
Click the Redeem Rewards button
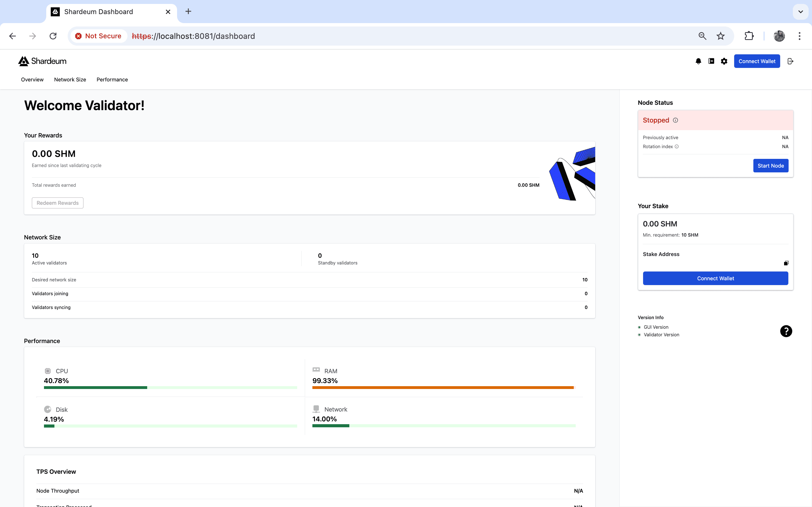(58, 203)
